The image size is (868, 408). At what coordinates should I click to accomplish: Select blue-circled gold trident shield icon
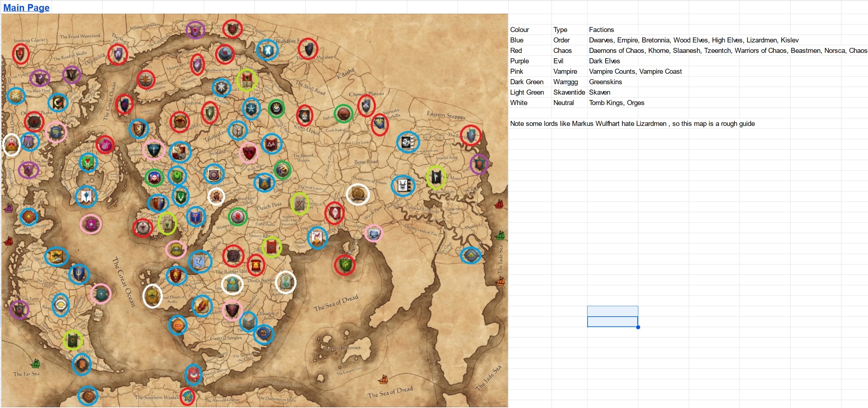tap(79, 274)
